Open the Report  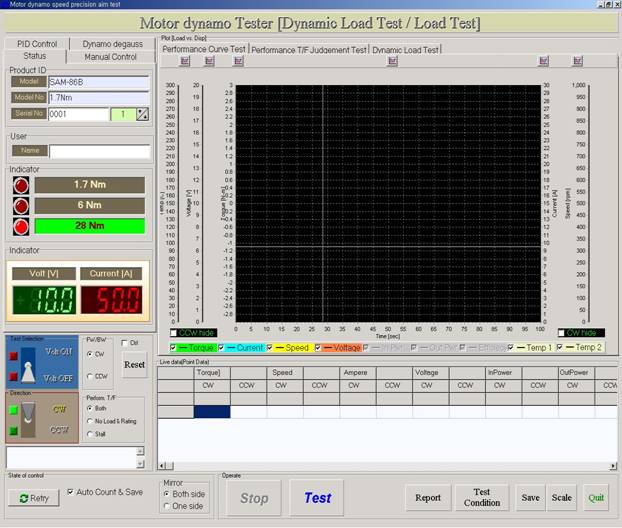(428, 497)
